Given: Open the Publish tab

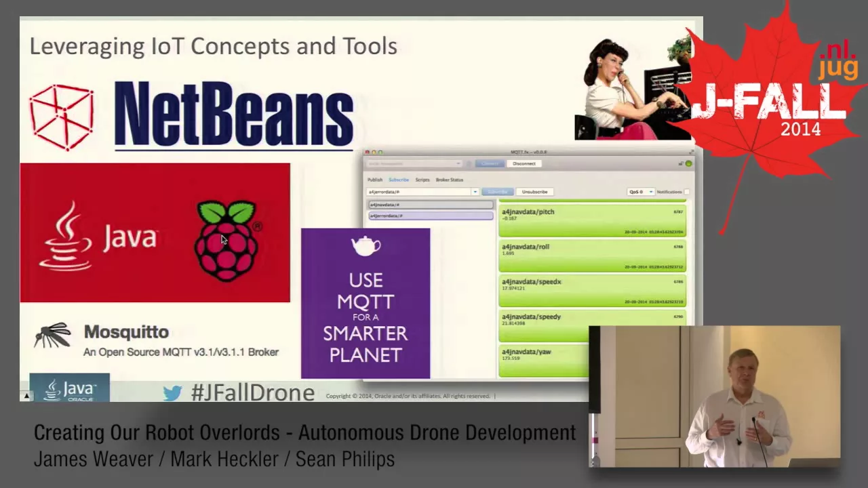Looking at the screenshot, I should pos(375,180).
